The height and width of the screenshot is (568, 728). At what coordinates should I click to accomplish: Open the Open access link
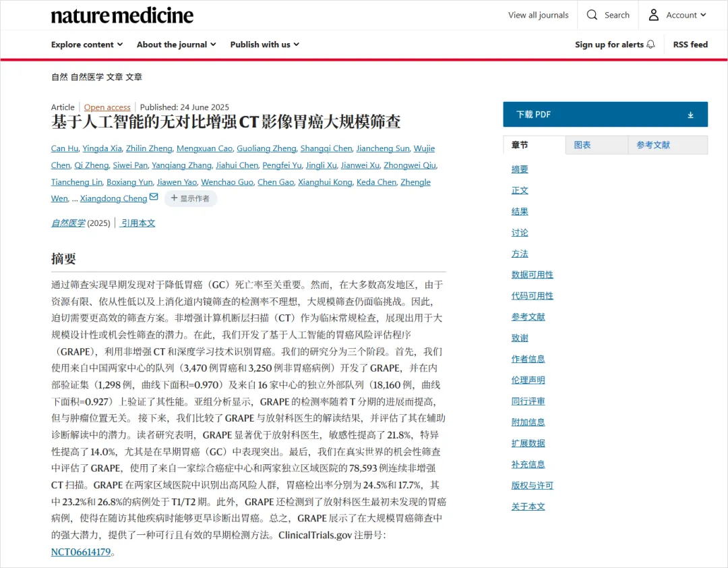coord(107,107)
